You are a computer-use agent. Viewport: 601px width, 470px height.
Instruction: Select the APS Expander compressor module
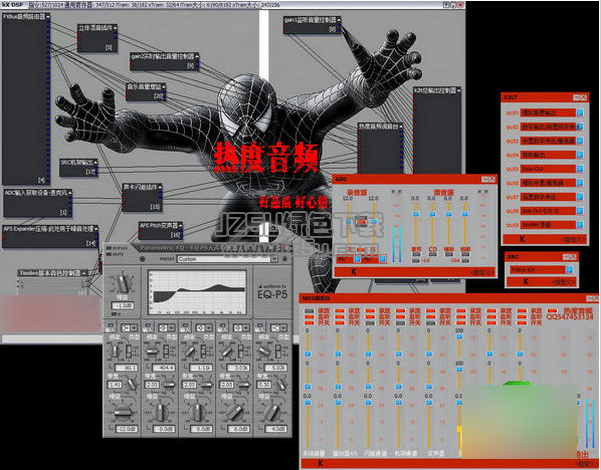click(x=50, y=236)
